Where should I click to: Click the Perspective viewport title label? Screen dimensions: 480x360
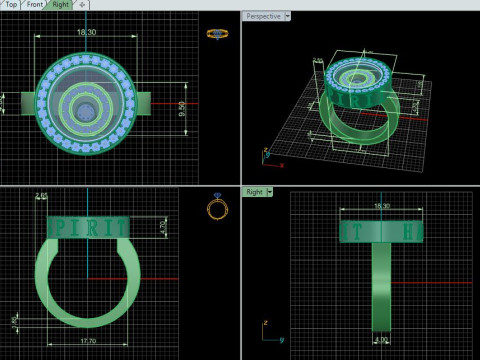click(x=263, y=16)
